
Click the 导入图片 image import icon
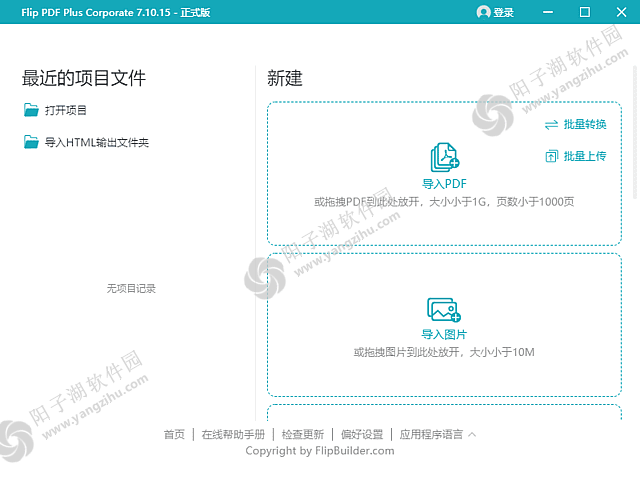click(444, 310)
